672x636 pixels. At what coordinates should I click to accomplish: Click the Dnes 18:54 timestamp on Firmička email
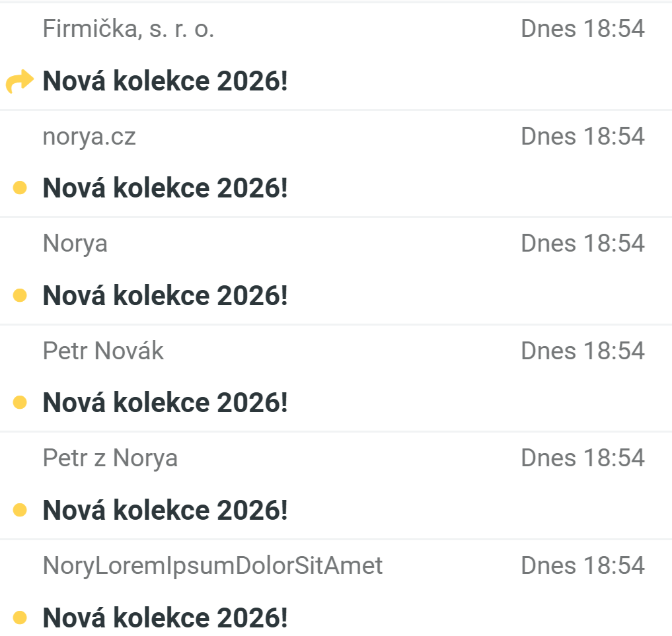tap(582, 29)
